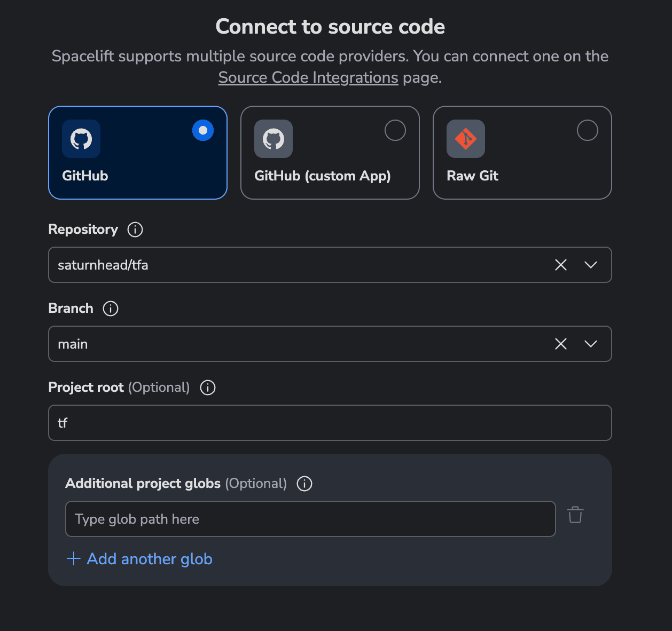Select the GitHub (custom App) radio button
The height and width of the screenshot is (631, 672).
tap(395, 130)
